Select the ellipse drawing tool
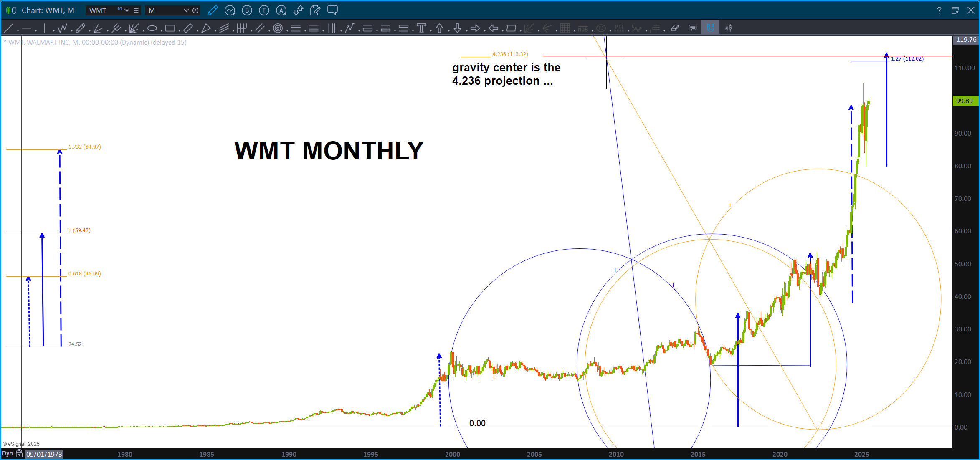The width and height of the screenshot is (980, 460). (152, 28)
